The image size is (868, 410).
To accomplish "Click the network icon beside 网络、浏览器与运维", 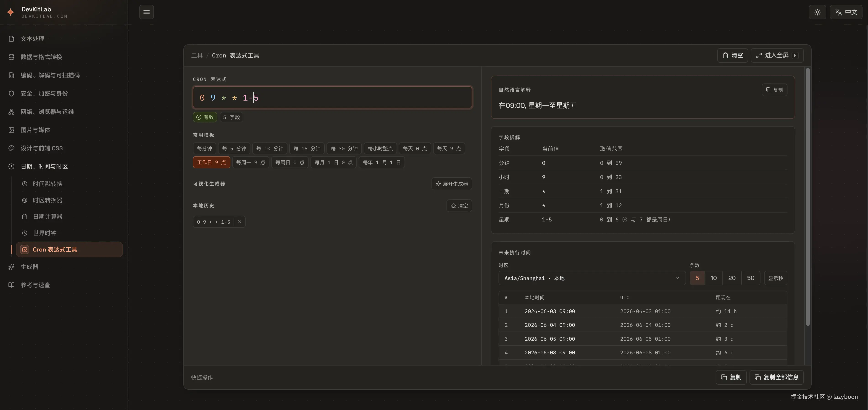I will 11,112.
